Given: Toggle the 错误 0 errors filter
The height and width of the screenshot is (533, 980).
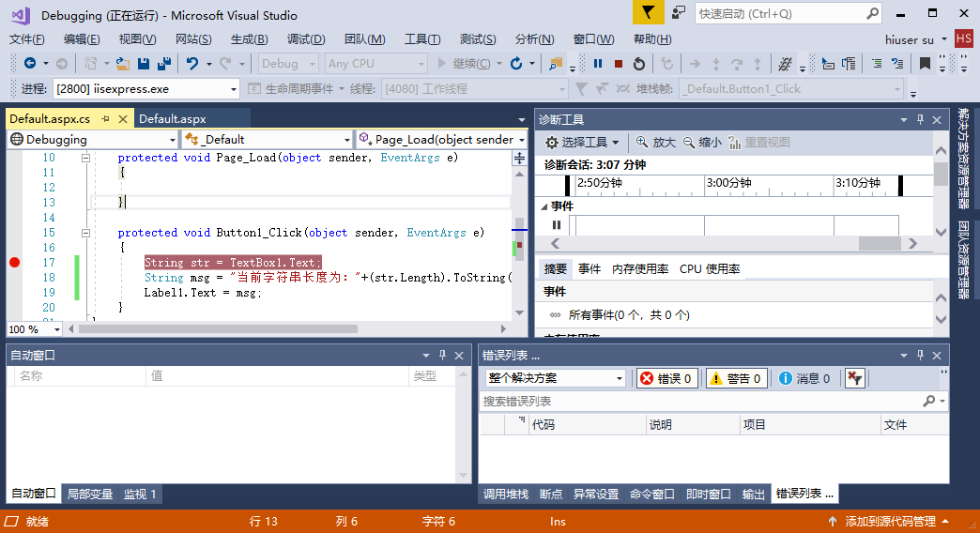Looking at the screenshot, I should pos(666,378).
